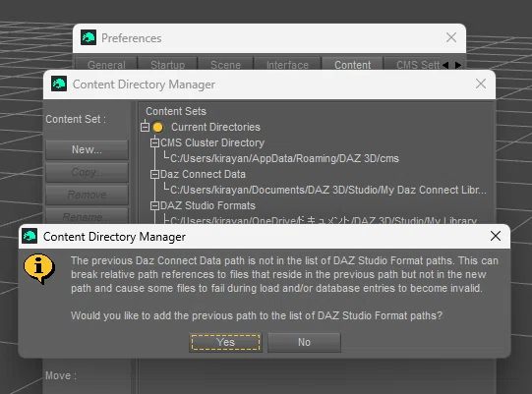
Task: Click the Content Set : label
Action: 76,119
